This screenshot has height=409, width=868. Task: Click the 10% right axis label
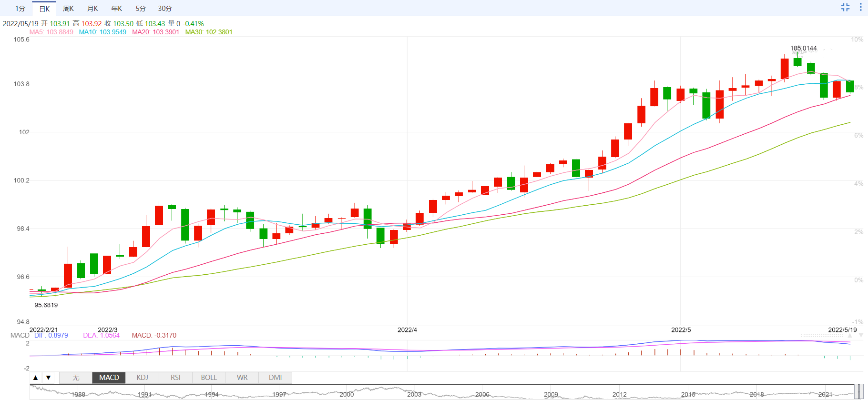(857, 40)
